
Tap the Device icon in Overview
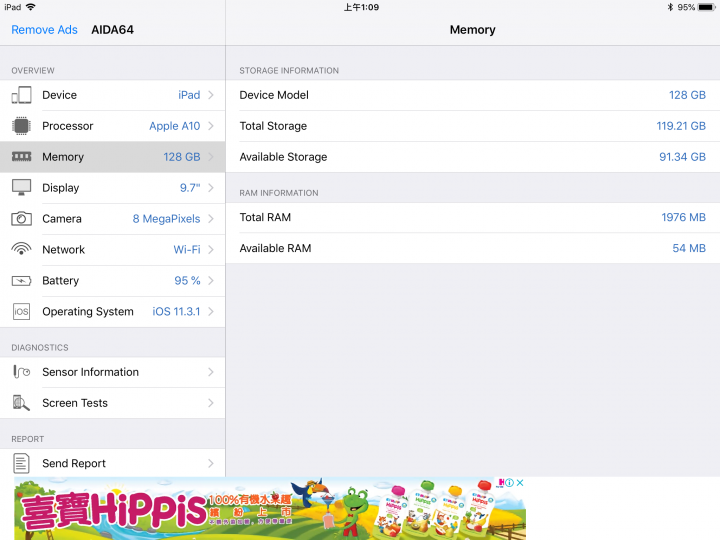pyautogui.click(x=21, y=95)
